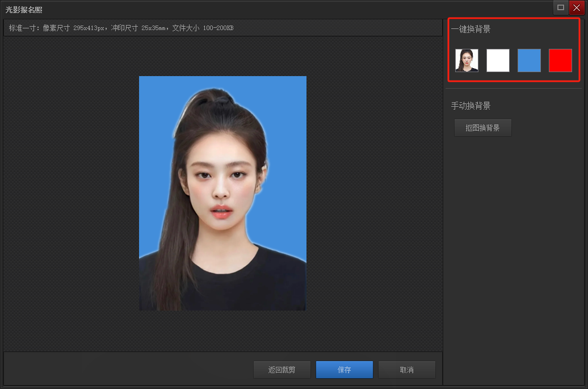Image resolution: width=588 pixels, height=389 pixels.
Task: Click 返回裁剪 to return to cropping
Action: pos(282,370)
